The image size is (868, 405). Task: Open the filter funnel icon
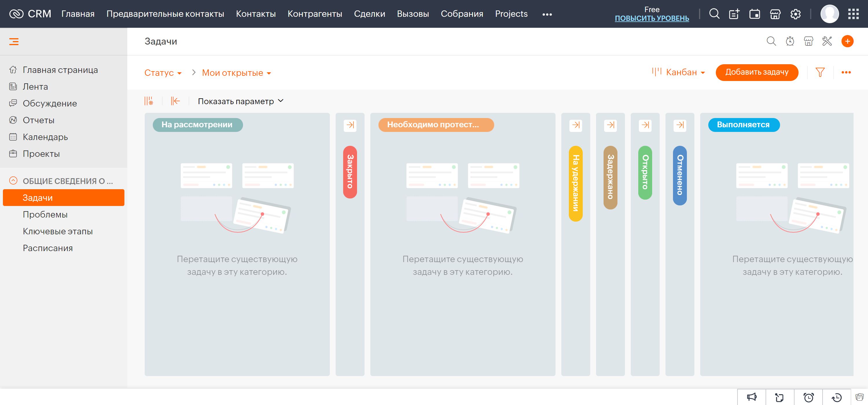pyautogui.click(x=820, y=72)
